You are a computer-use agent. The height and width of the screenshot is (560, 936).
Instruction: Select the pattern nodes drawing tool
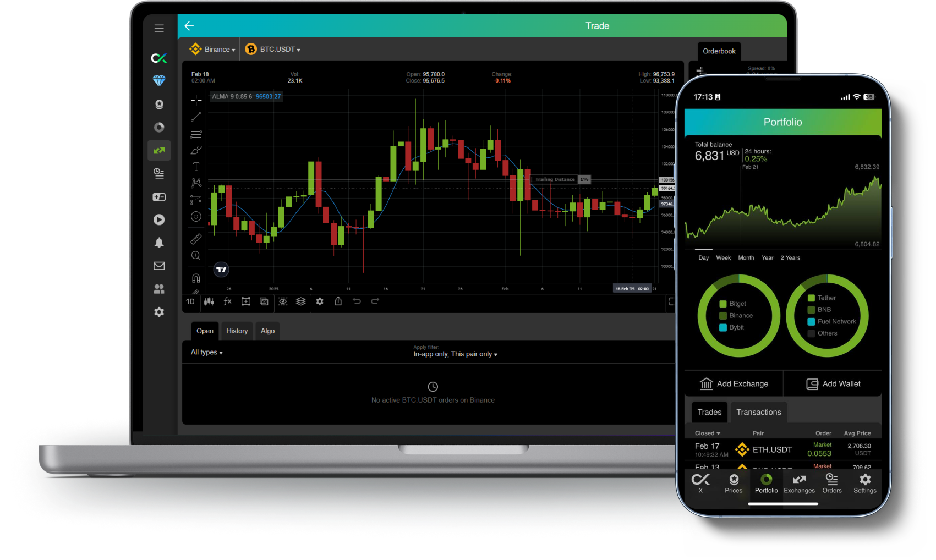pos(196,183)
